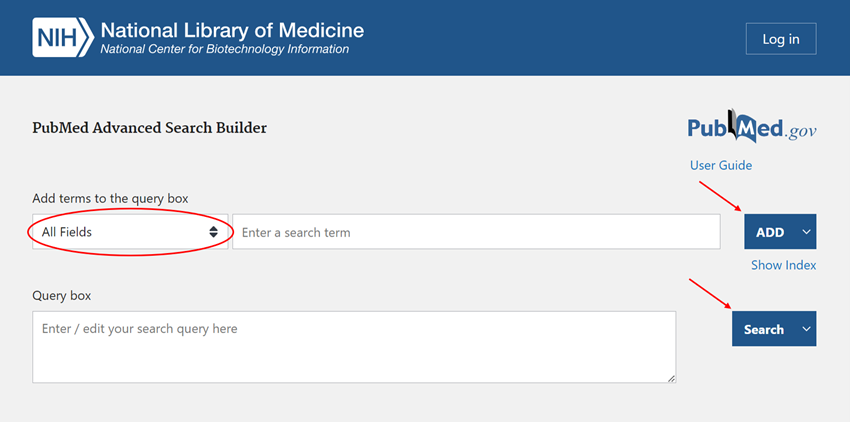Click the blue header banner background
Image resolution: width=850 pixels, height=422 pixels.
[550, 38]
